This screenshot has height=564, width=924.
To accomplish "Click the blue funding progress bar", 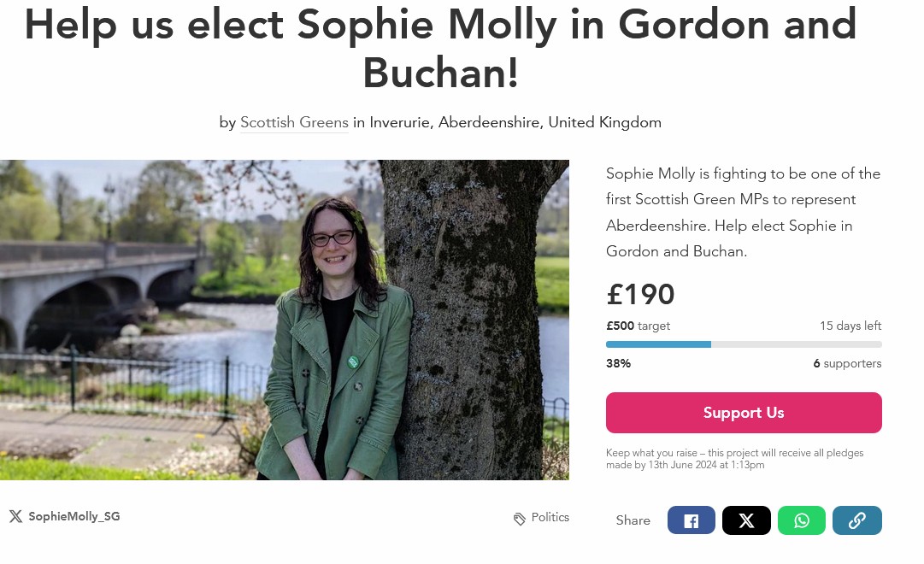I will tap(658, 344).
